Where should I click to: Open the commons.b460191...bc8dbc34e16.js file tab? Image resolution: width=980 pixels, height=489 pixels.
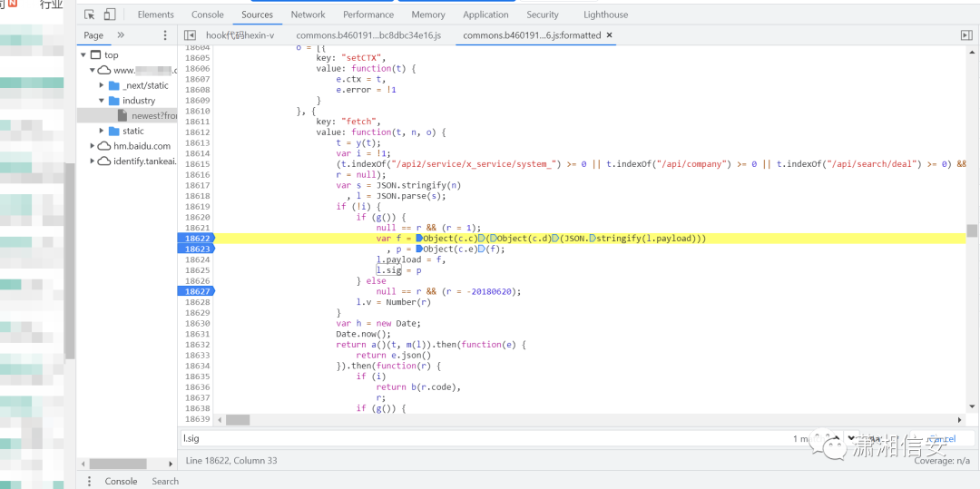tap(368, 35)
